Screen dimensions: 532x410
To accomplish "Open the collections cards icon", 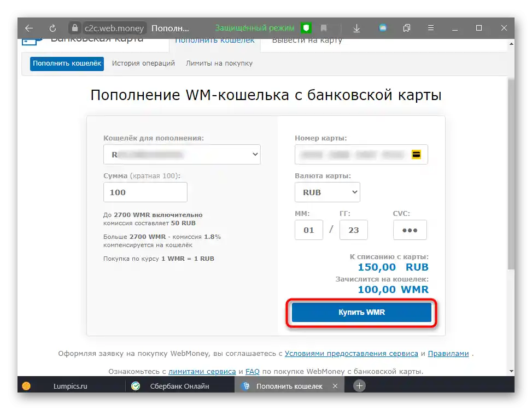I will 406,28.
